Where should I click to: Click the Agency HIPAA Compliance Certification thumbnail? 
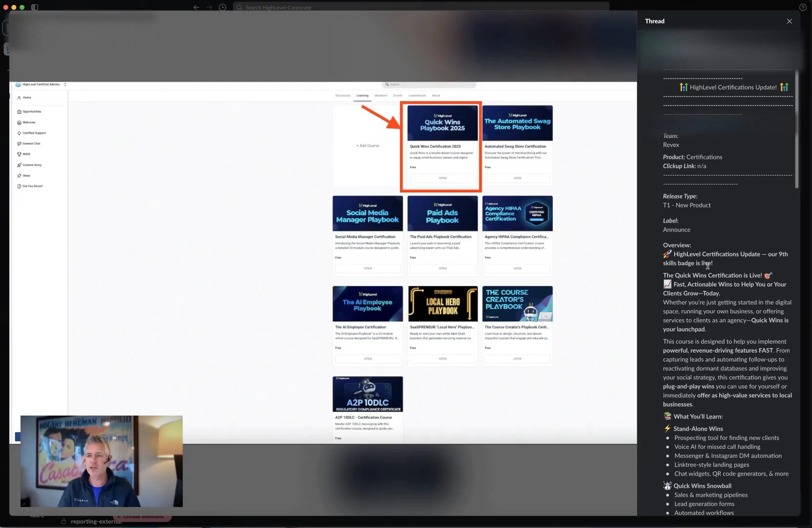point(517,214)
